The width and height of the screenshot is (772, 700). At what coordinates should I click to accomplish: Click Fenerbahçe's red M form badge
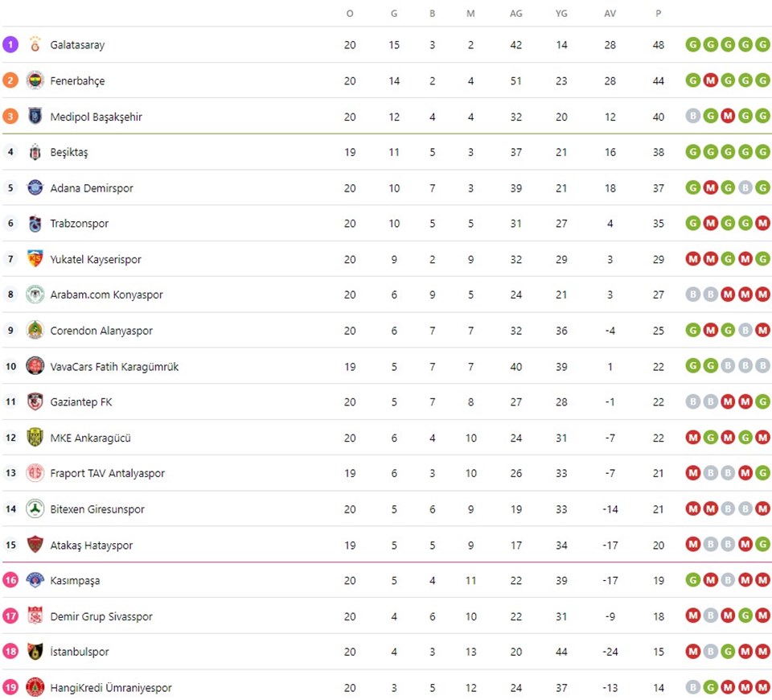point(710,80)
